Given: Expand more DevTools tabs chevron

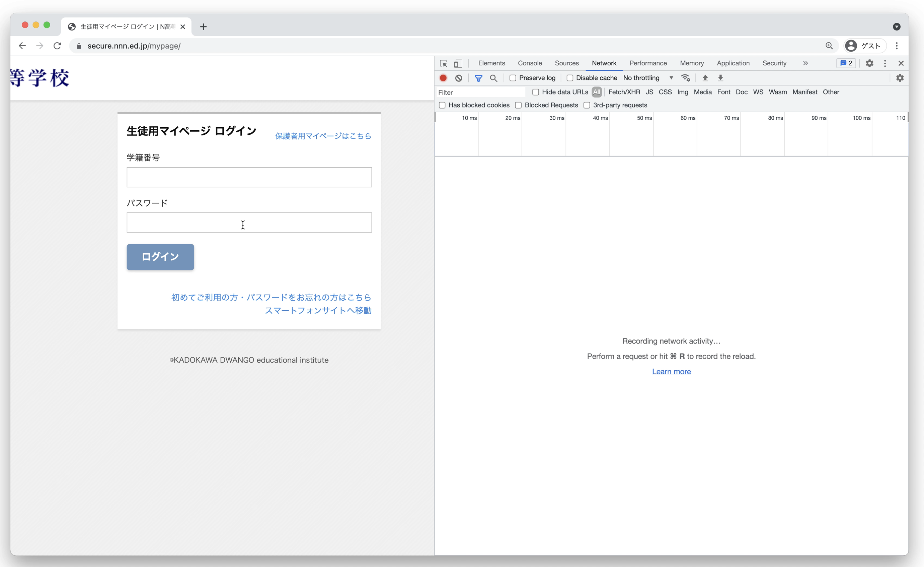Looking at the screenshot, I should (x=805, y=63).
